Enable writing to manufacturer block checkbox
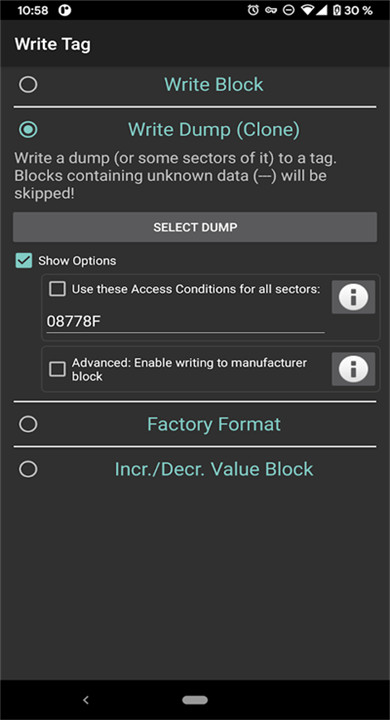390x720 pixels. 57,369
